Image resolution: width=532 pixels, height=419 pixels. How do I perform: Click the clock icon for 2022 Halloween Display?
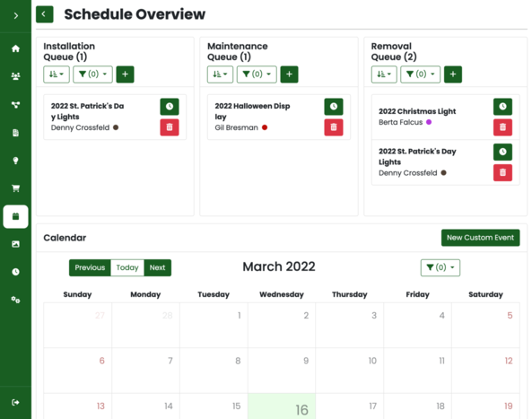point(334,107)
